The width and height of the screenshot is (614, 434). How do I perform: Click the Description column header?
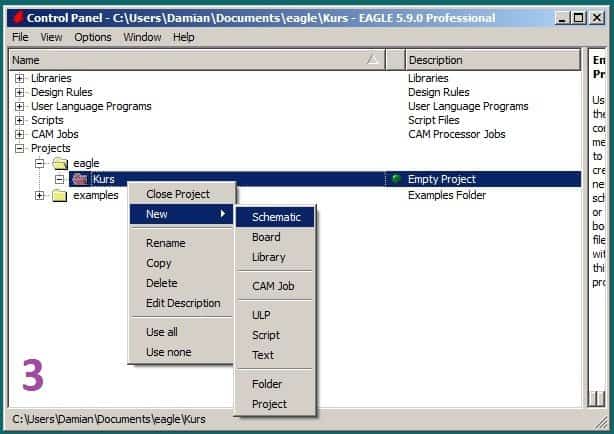pyautogui.click(x=490, y=60)
